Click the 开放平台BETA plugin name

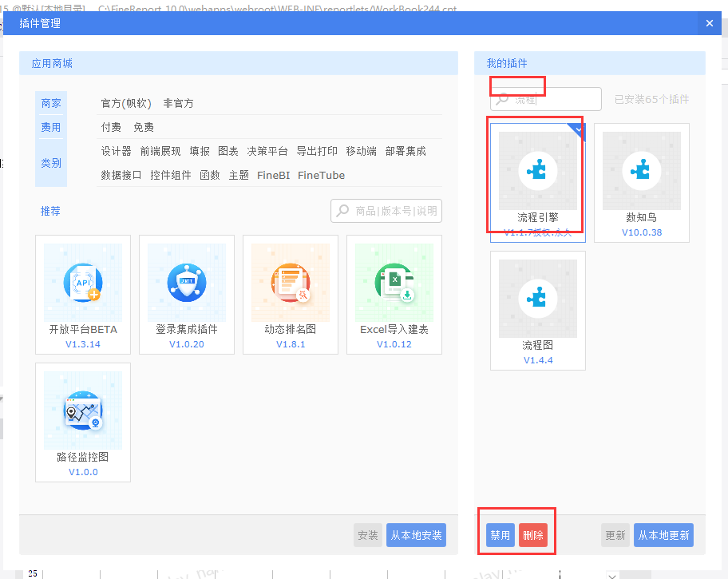[83, 330]
